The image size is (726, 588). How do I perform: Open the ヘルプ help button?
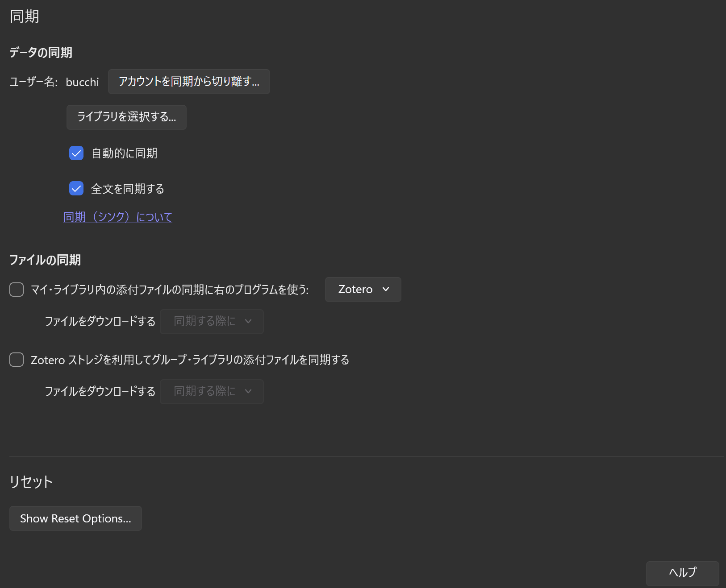(682, 573)
